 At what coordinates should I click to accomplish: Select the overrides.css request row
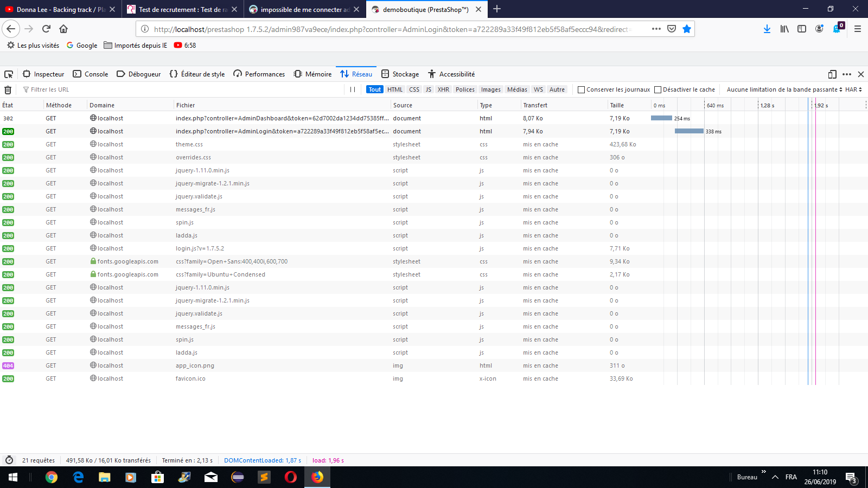coord(434,157)
